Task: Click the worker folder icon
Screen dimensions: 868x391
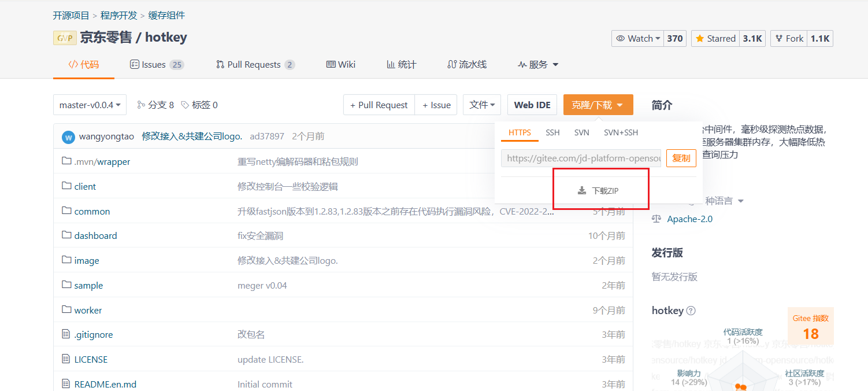Action: [x=66, y=310]
